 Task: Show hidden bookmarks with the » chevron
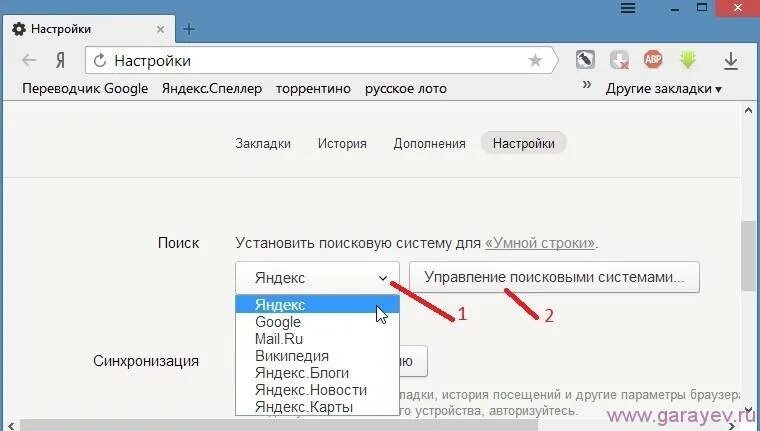point(586,85)
